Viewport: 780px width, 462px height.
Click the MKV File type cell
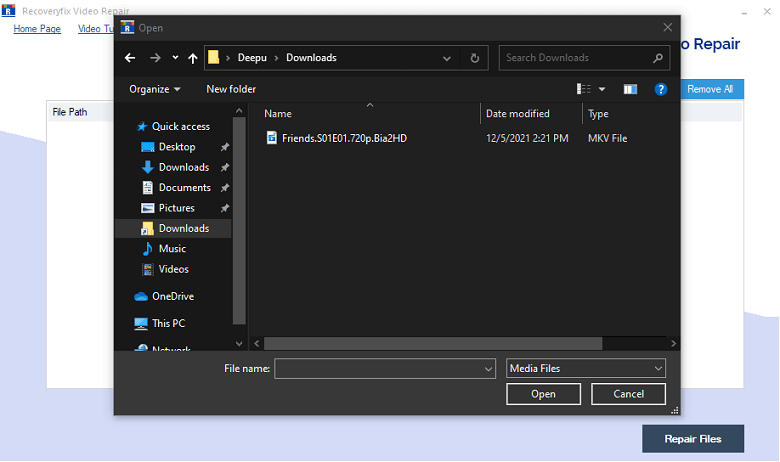(607, 138)
